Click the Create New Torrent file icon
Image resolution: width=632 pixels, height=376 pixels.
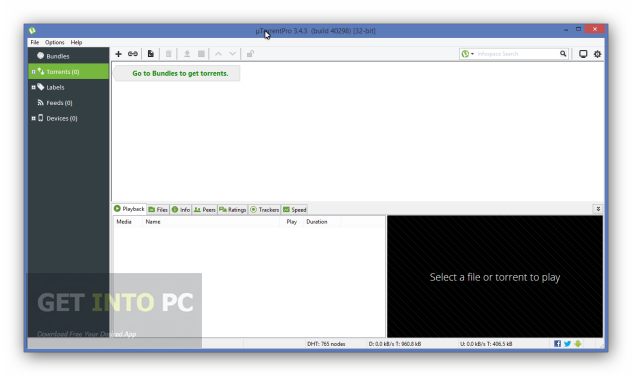coord(150,54)
